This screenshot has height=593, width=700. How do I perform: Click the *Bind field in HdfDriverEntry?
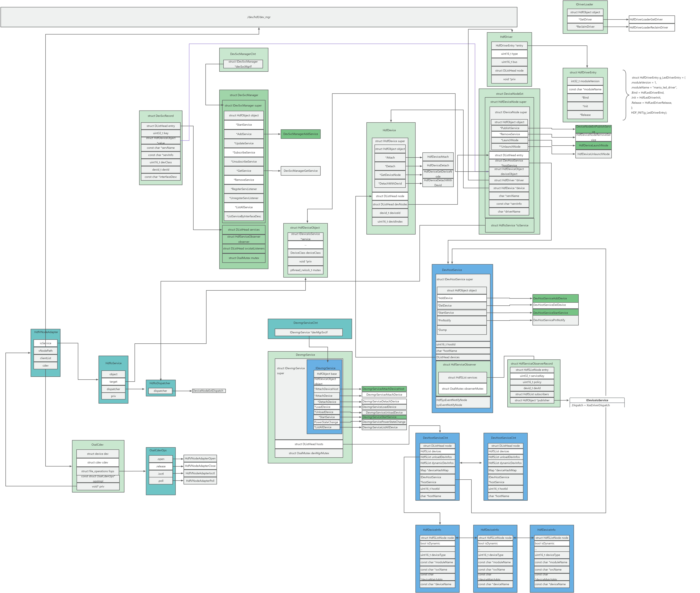point(585,98)
